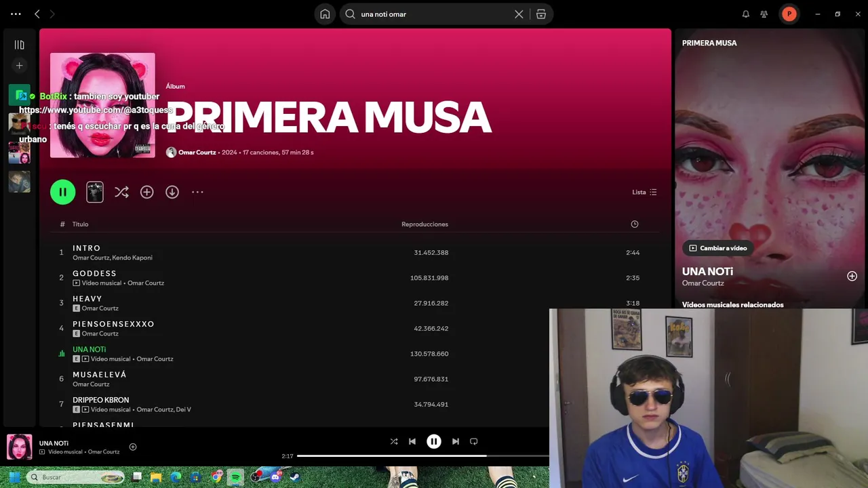
Task: Open the third pink thumbnail in the sidebar
Action: tap(19, 152)
